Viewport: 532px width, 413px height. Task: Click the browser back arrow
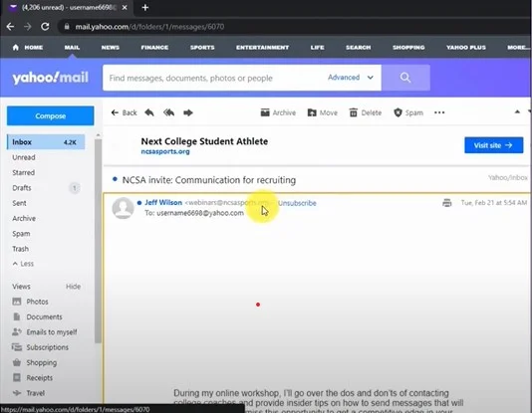click(x=10, y=27)
